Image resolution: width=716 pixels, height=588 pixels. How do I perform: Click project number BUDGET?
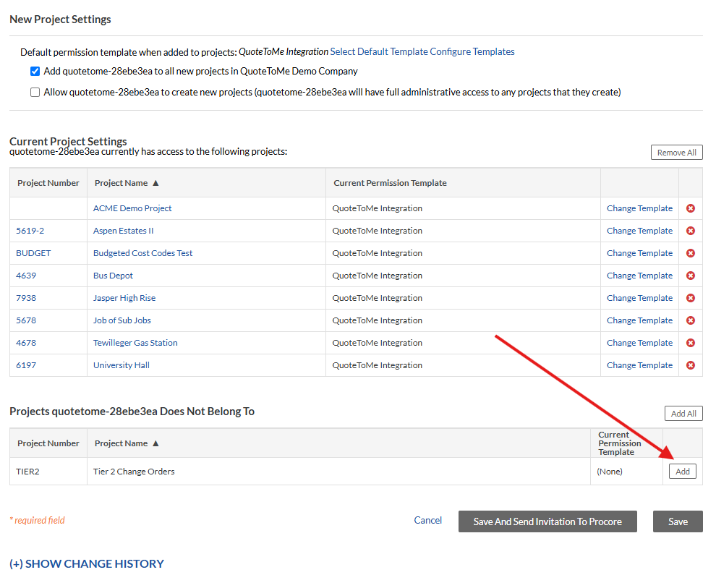(33, 253)
